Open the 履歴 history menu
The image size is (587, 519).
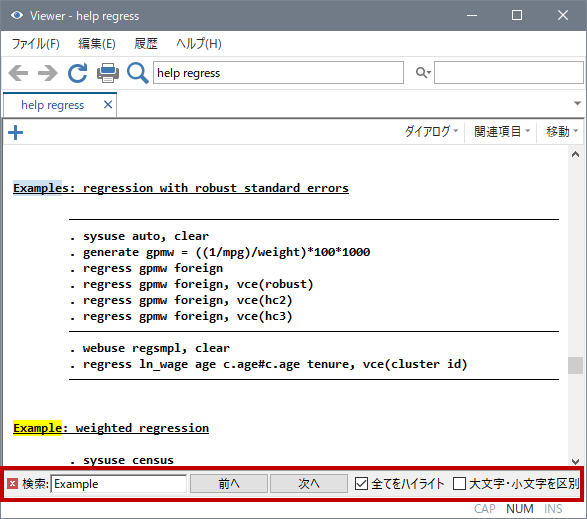pos(146,44)
